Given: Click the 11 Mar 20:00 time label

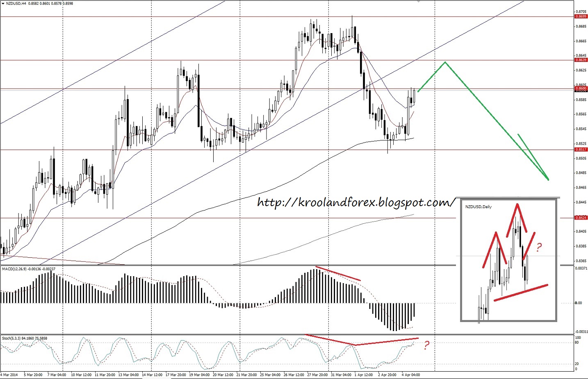Looking at the screenshot, I should point(106,374).
